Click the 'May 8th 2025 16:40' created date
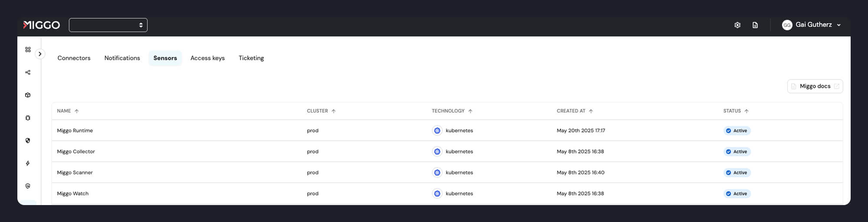This screenshot has height=222, width=868. [x=580, y=172]
